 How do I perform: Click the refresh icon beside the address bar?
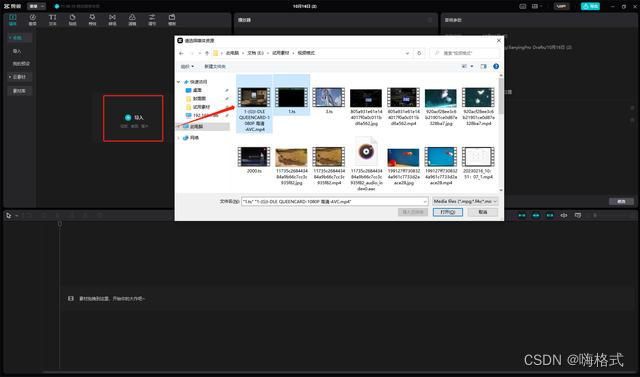(x=419, y=53)
